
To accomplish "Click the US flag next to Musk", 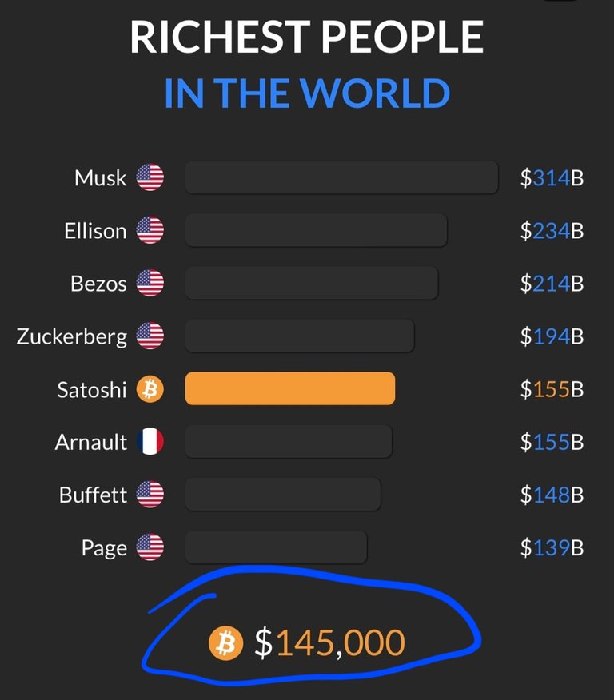I will (150, 177).
